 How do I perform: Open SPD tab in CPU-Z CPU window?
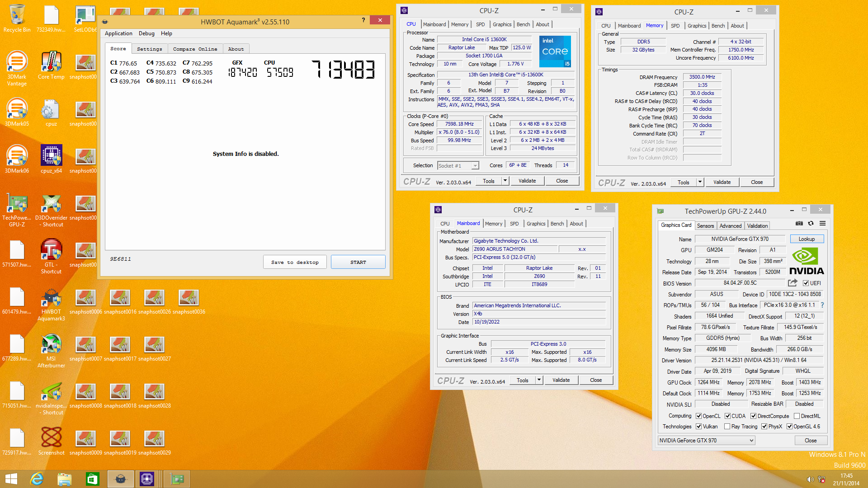[x=480, y=24]
